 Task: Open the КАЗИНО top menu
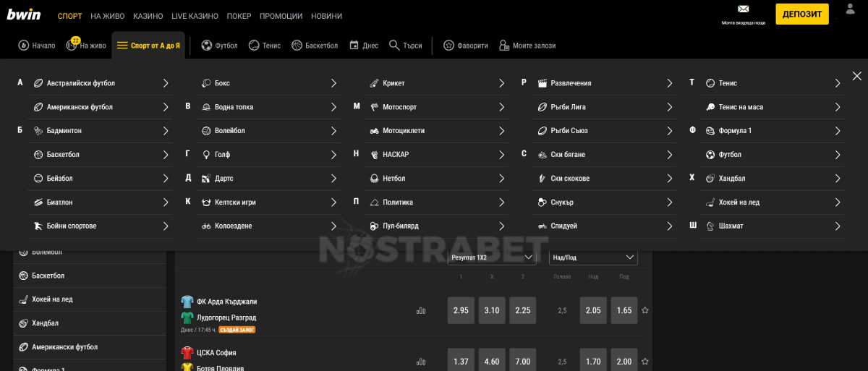[x=148, y=16]
